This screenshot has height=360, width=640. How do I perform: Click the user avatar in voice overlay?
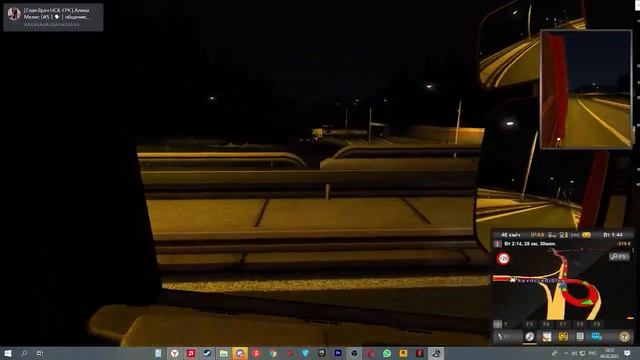point(14,14)
